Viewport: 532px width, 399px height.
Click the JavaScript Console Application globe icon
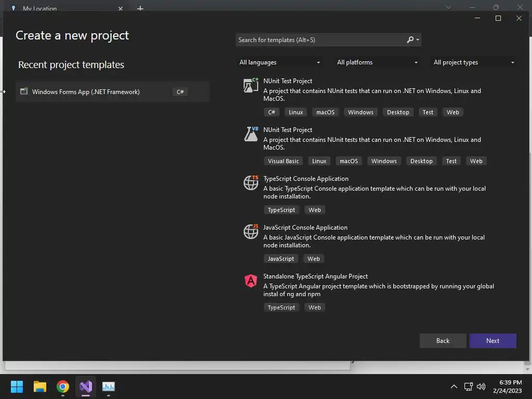tap(251, 232)
